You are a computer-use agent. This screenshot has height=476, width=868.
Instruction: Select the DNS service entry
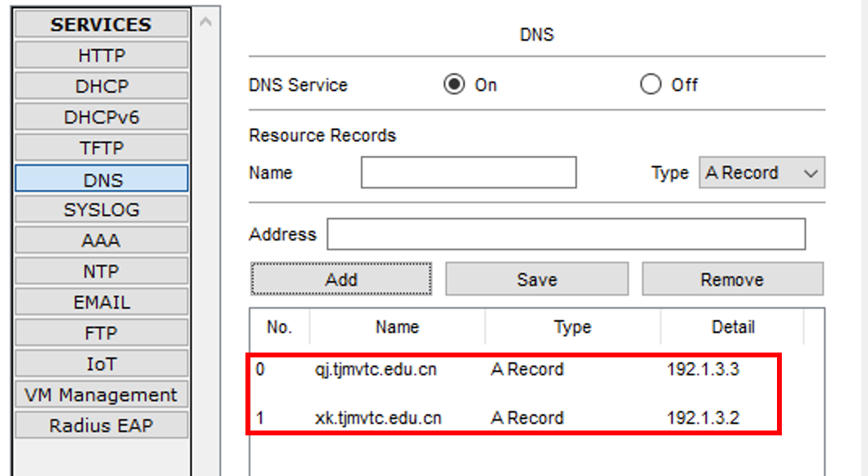tap(102, 180)
